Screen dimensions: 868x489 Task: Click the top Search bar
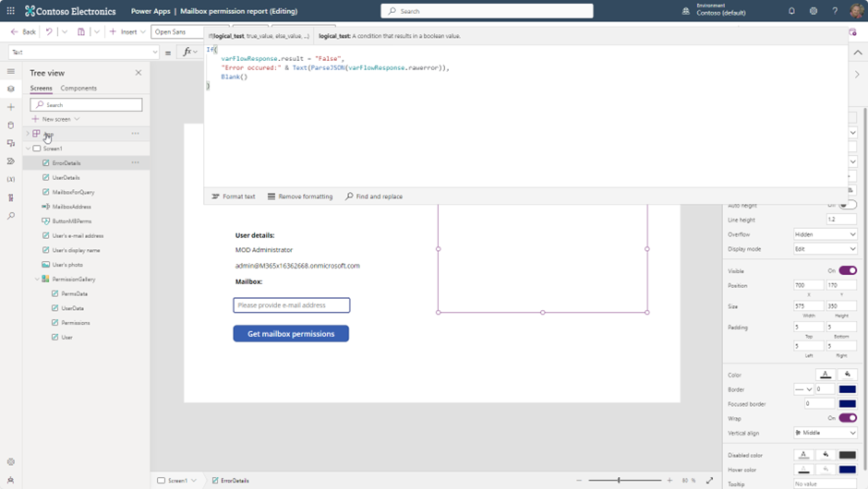coord(488,10)
